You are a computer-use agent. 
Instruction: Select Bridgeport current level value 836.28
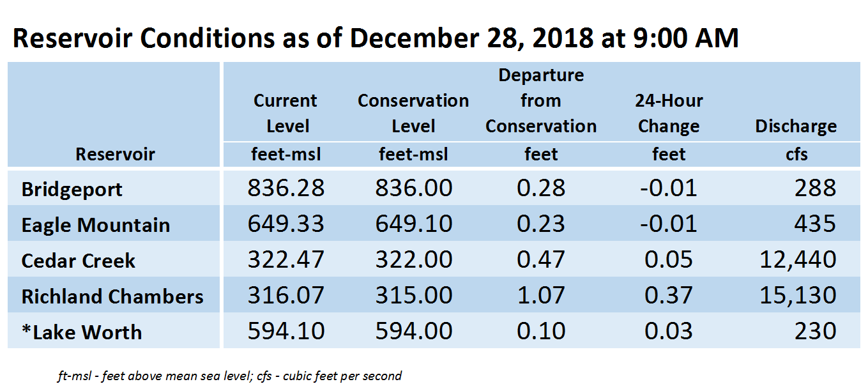(x=286, y=188)
